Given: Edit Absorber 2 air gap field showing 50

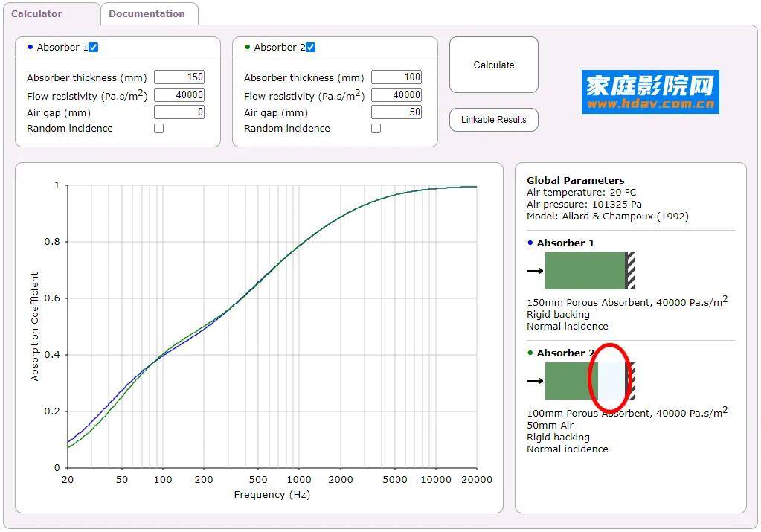Looking at the screenshot, I should [396, 112].
